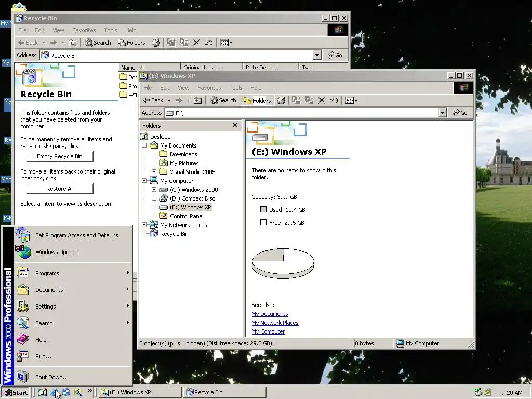The image size is (532, 399).
Task: Click the Show Desktop quick launch icon
Action: click(43, 392)
